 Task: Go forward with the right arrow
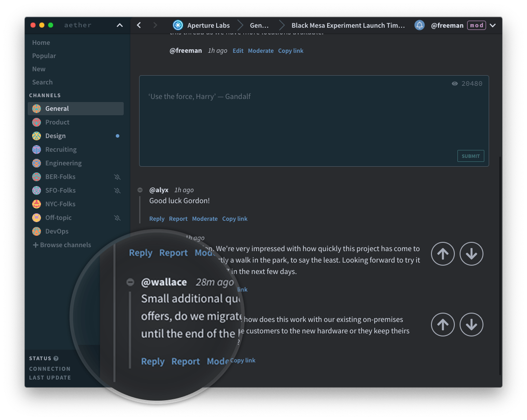[155, 25]
